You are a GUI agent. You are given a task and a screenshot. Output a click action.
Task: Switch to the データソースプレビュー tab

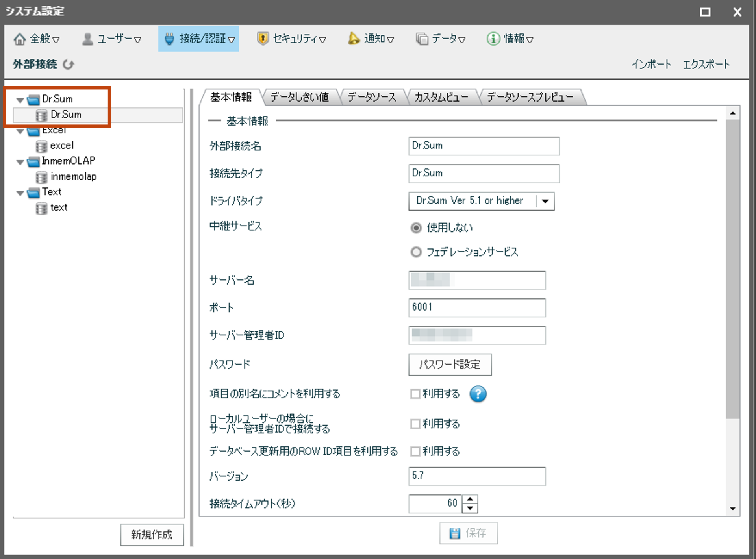530,97
